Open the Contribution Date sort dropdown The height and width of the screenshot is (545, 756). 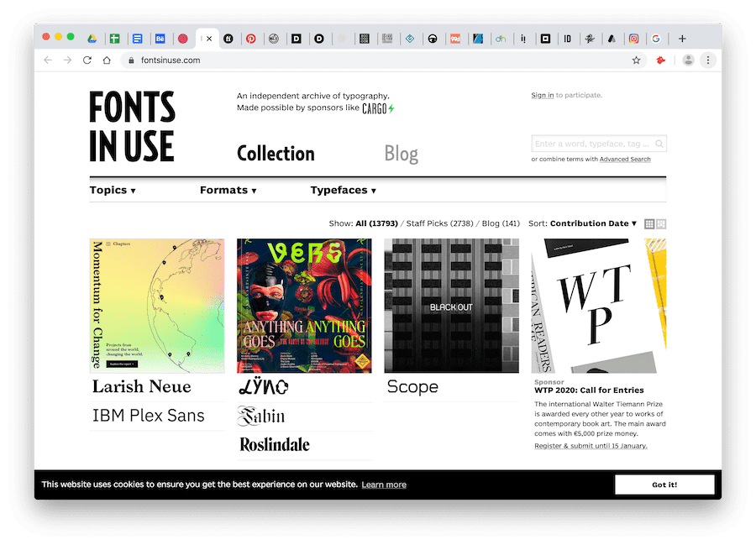tap(594, 223)
